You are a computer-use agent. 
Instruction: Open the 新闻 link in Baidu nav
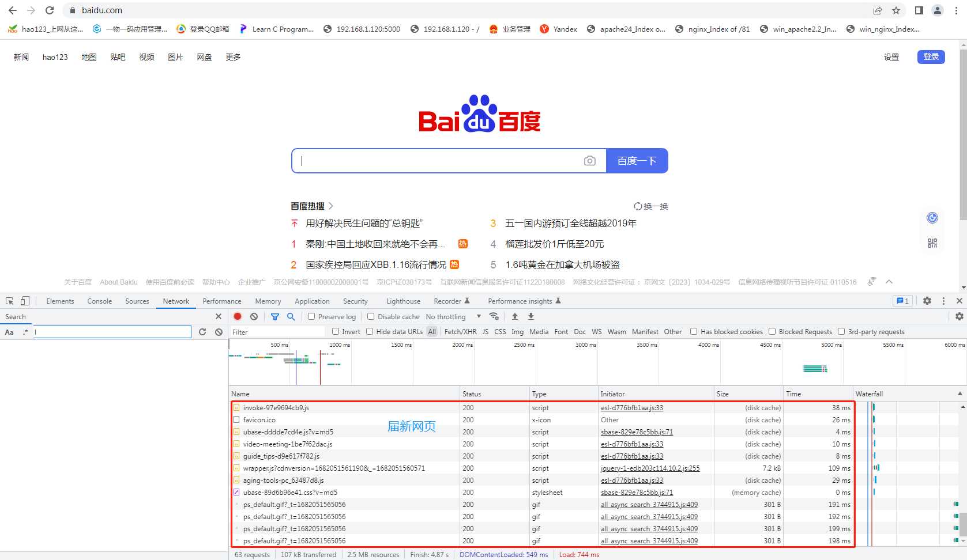(21, 56)
